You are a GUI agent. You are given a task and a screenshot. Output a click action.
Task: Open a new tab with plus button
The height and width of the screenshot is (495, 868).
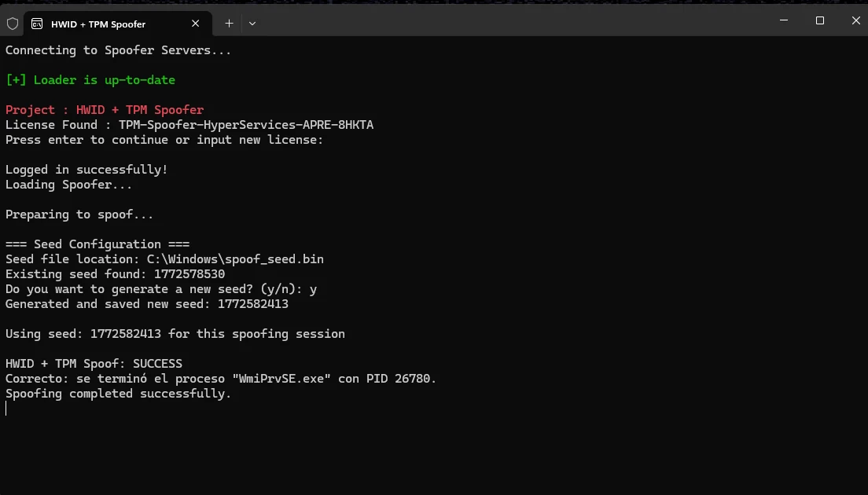pyautogui.click(x=229, y=24)
